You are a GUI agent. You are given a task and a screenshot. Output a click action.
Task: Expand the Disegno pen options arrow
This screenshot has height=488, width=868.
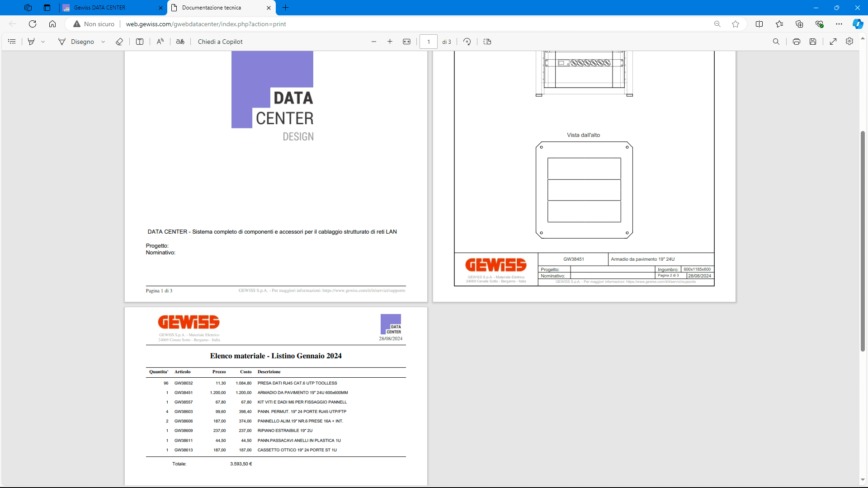(103, 42)
